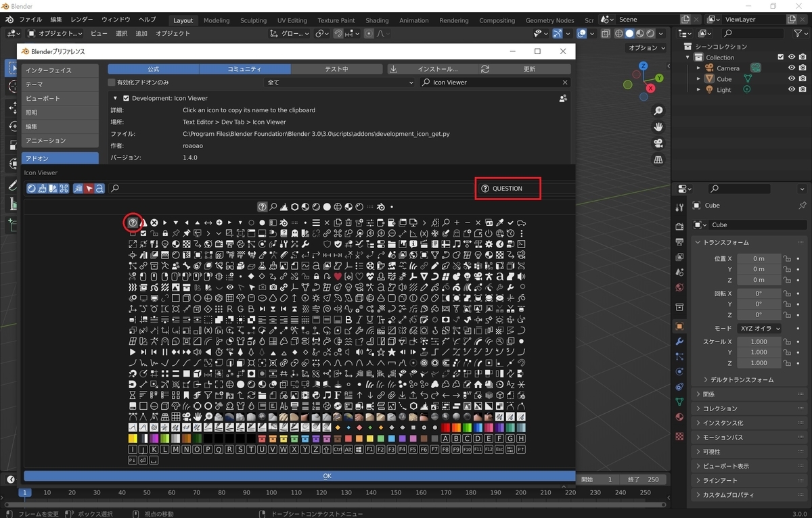Click the red color swatch icon in the grid

[446, 427]
